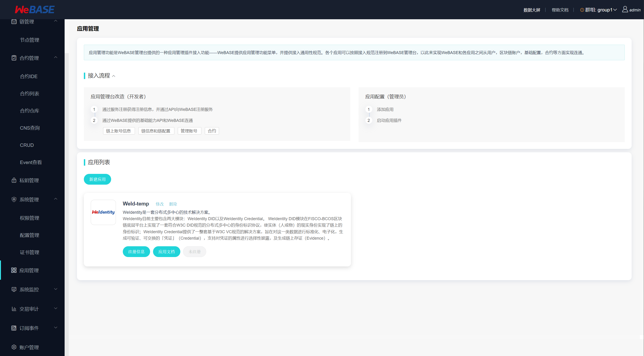Collapse the 接入流程 section chevron

pos(114,76)
